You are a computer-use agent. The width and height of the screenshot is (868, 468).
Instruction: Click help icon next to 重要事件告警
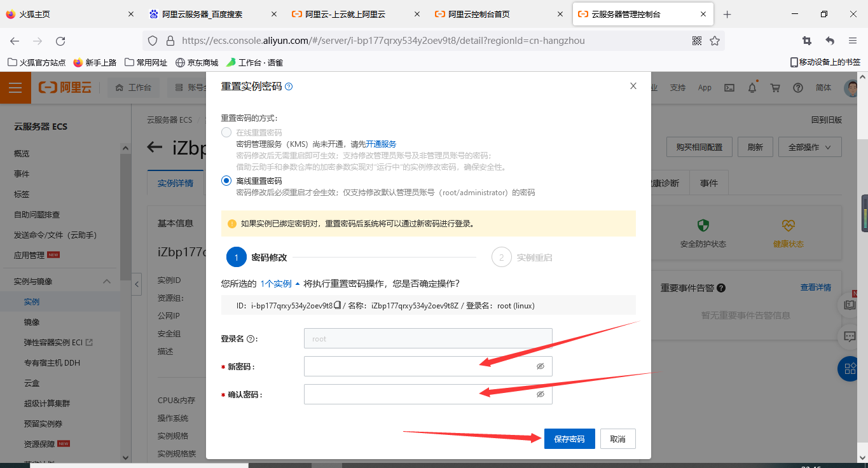coord(721,288)
